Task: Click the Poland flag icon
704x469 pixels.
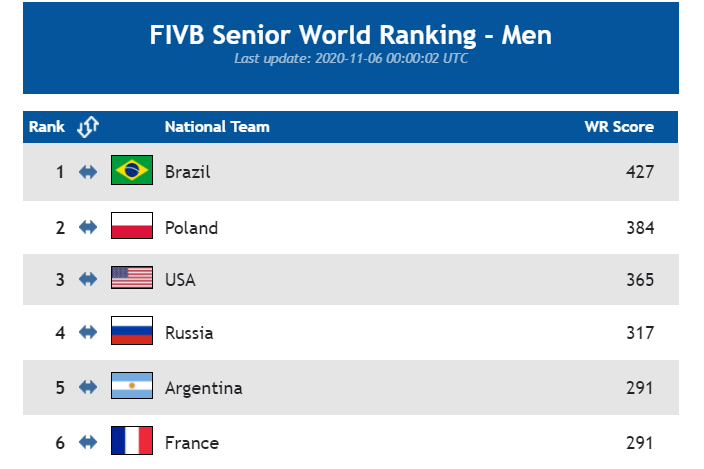Action: (x=132, y=225)
